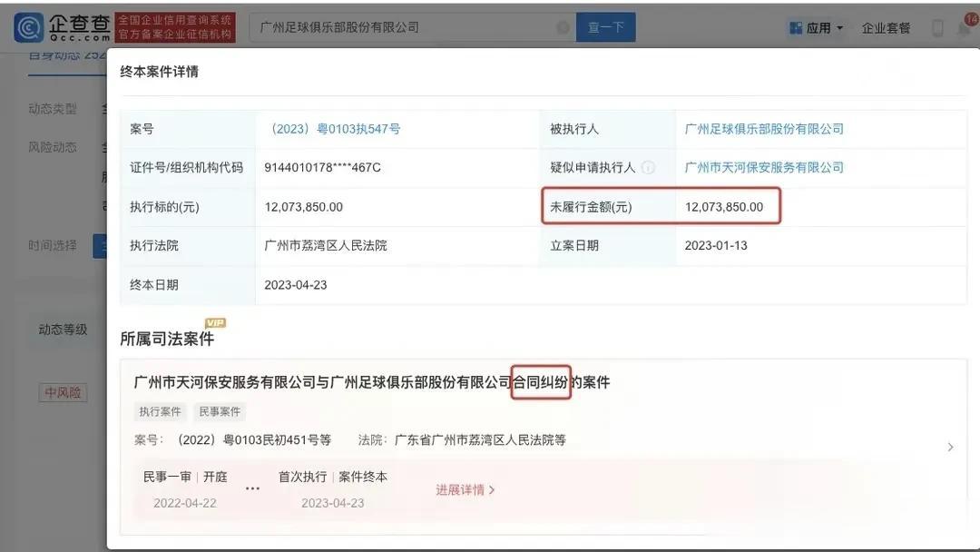980x552 pixels.
Task: Click the date 2022-04-22 under 民事一审
Action: tap(185, 503)
